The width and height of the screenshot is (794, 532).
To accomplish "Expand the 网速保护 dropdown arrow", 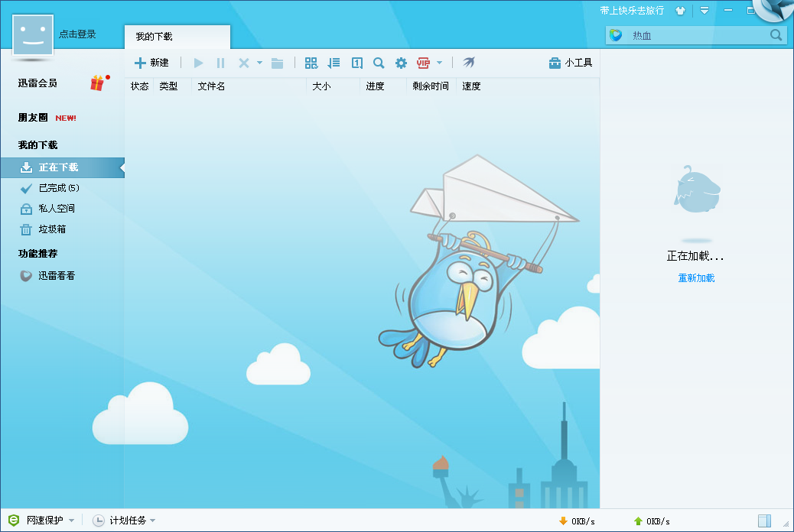I will tap(71, 521).
